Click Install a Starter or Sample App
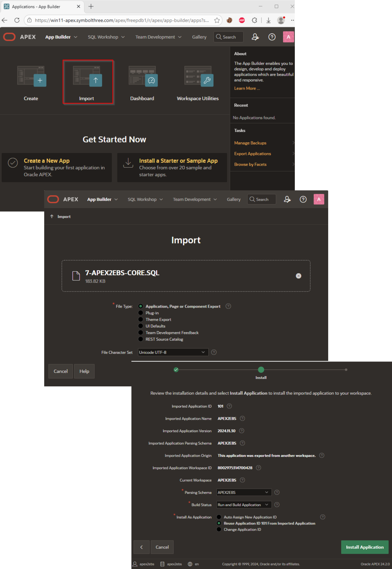The height and width of the screenshot is (569, 392). point(172,167)
